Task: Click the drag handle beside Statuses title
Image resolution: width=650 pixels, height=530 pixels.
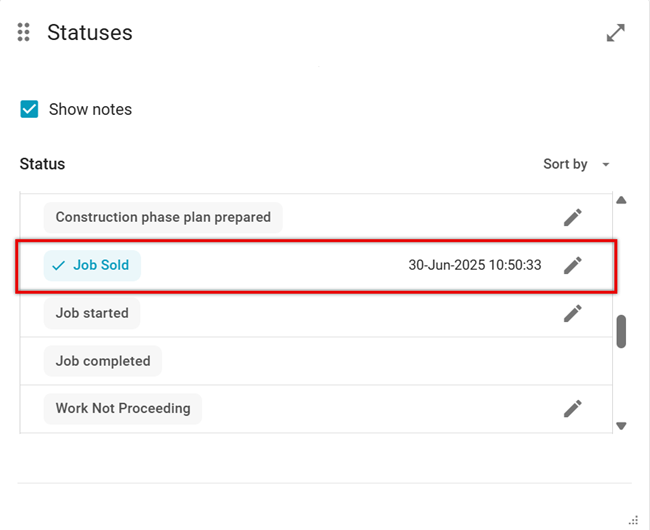Action: [x=24, y=33]
